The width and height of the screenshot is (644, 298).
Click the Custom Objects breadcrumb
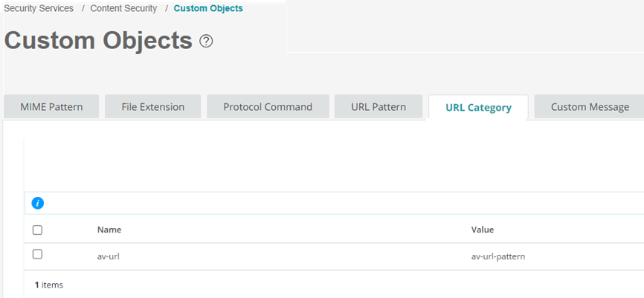tap(208, 9)
